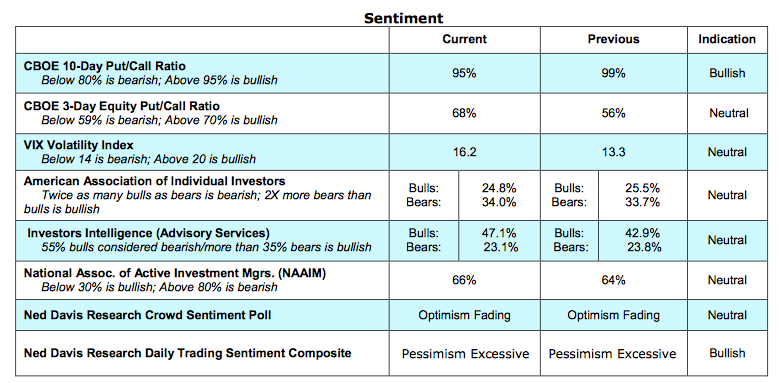Select the Previous column header
779x383 pixels.
point(614,39)
